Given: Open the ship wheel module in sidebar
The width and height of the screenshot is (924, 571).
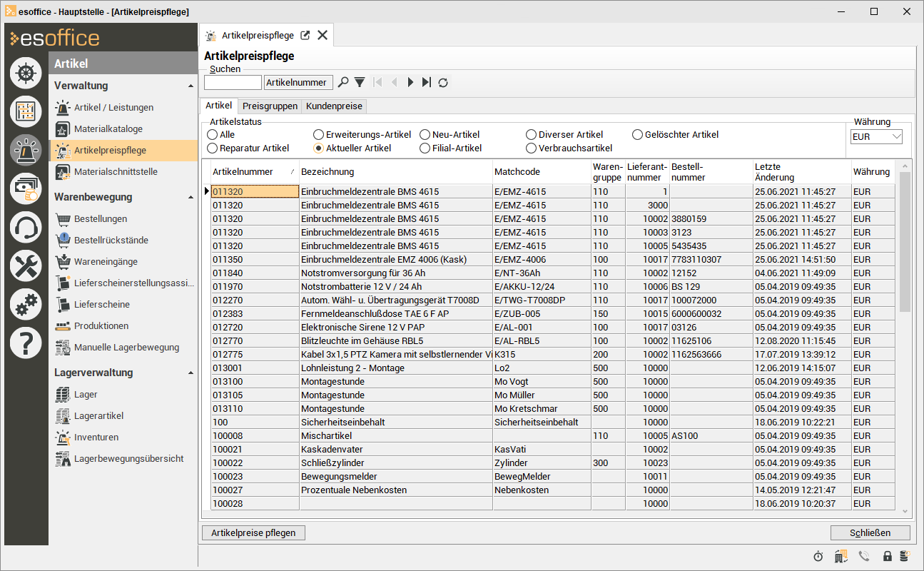Looking at the screenshot, I should [x=26, y=72].
